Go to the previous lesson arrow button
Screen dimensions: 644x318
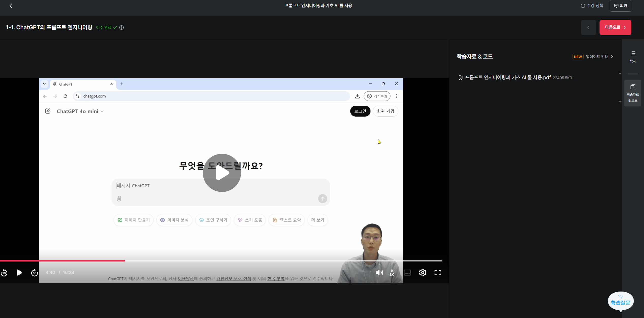[x=588, y=27]
